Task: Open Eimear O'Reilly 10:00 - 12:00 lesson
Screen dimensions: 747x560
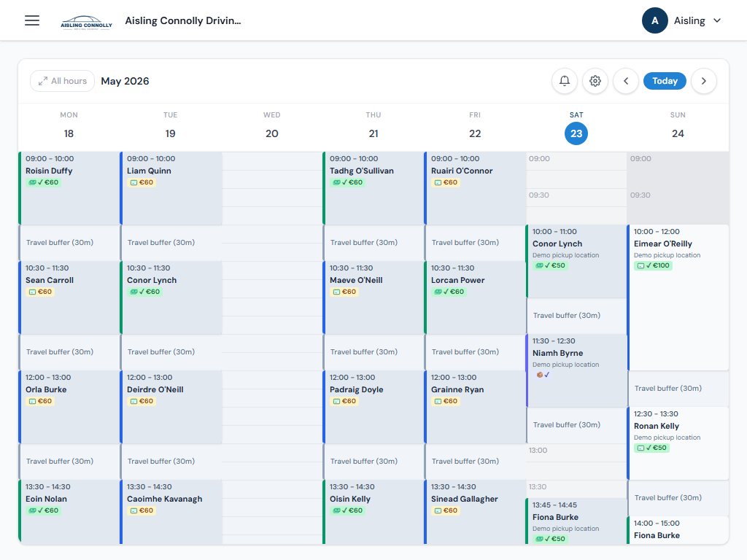Action: point(678,297)
